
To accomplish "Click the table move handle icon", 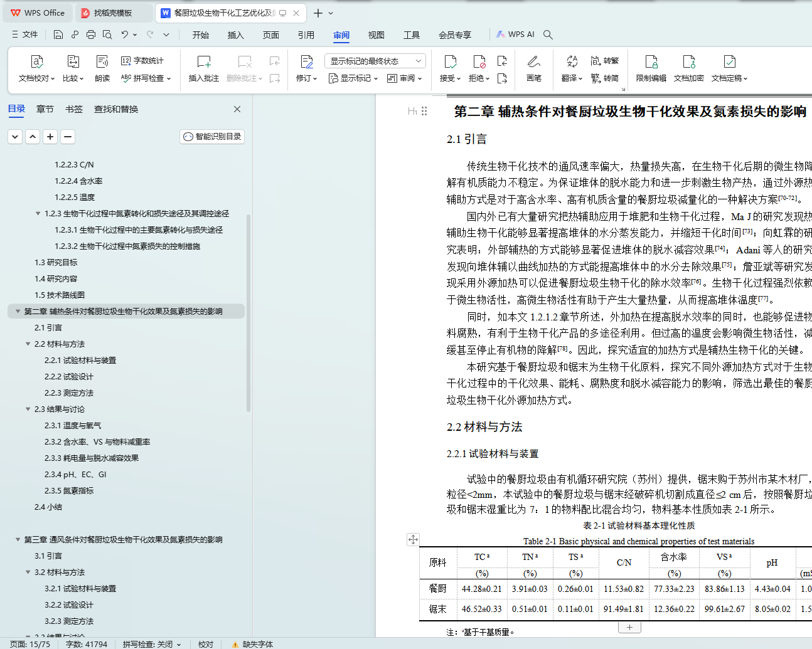I will [413, 539].
